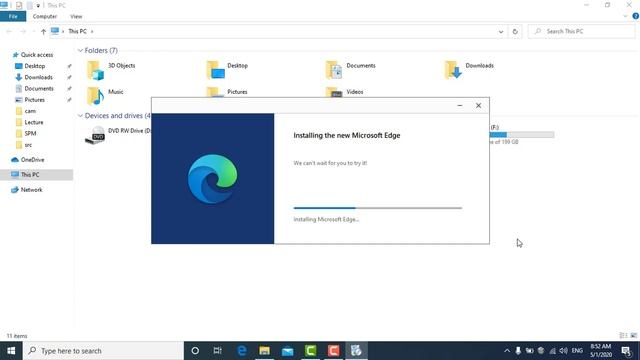
Task: Open green Camtasia taskbar icon
Action: pos(311,351)
